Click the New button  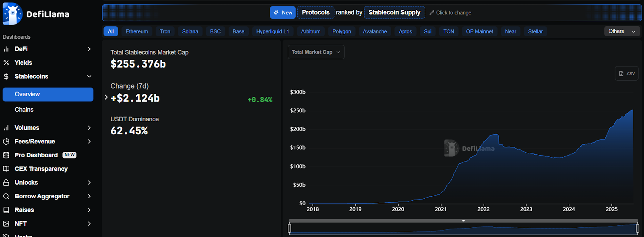pos(283,12)
